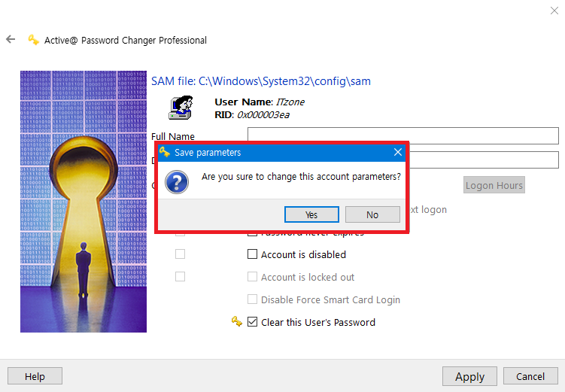This screenshot has height=392, width=565.
Task: Toggle Disable Force Smart Card Login checkbox
Action: click(x=252, y=299)
